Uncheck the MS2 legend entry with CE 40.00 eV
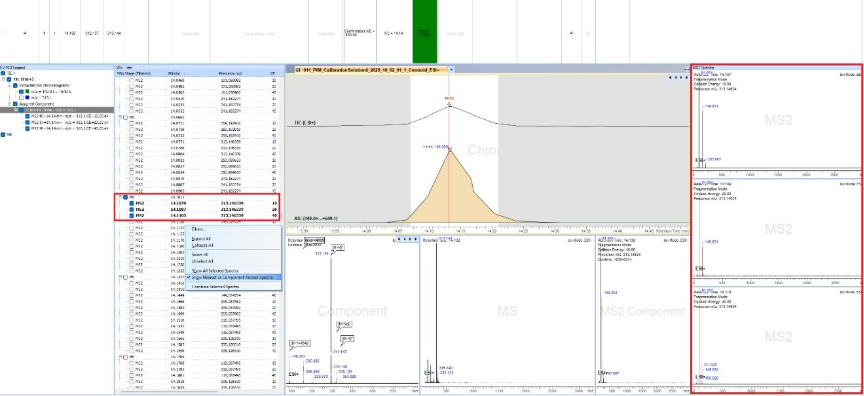 (27, 128)
